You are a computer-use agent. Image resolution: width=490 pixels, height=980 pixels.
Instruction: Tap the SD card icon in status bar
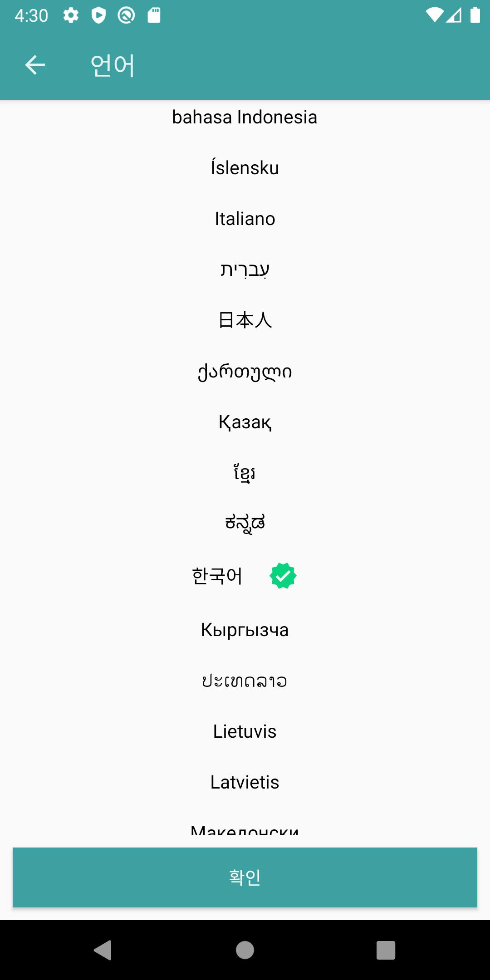pyautogui.click(x=154, y=16)
